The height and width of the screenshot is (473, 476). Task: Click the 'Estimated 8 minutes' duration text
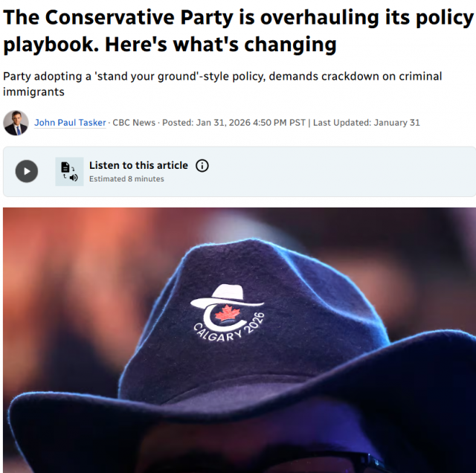click(126, 178)
